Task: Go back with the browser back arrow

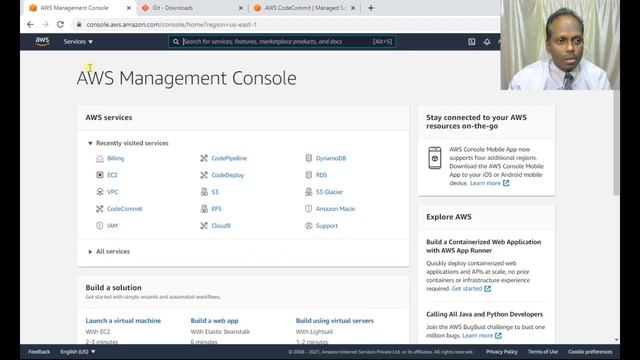Action: click(30, 24)
